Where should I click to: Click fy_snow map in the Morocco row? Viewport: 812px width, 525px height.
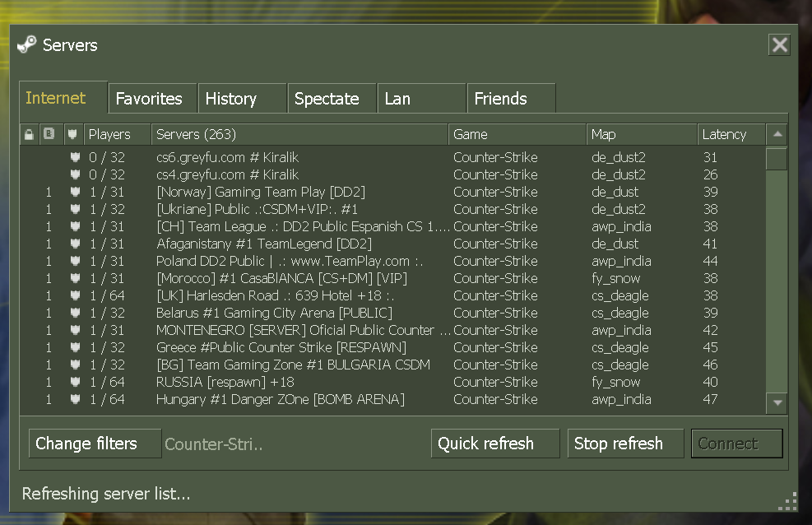point(615,279)
